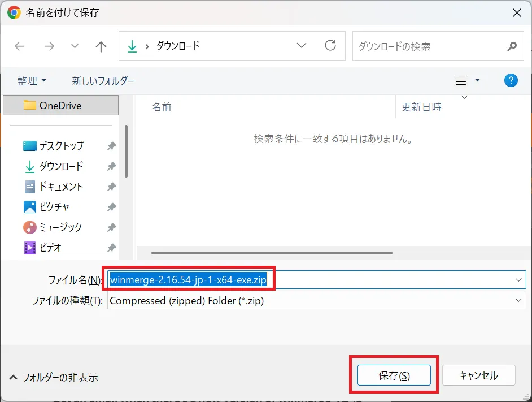
Task: Sort files by the 名前 column
Action: (162, 107)
